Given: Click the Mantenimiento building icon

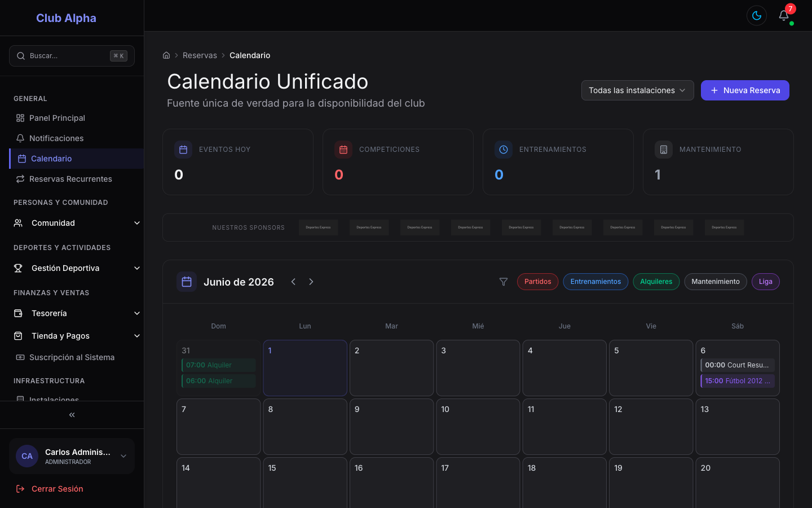Looking at the screenshot, I should (664, 150).
